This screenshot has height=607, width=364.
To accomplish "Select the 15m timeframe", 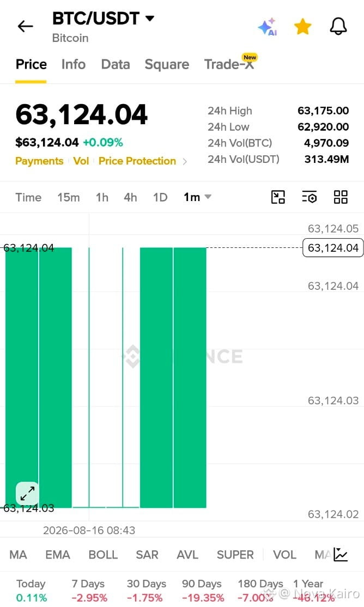I will click(69, 197).
